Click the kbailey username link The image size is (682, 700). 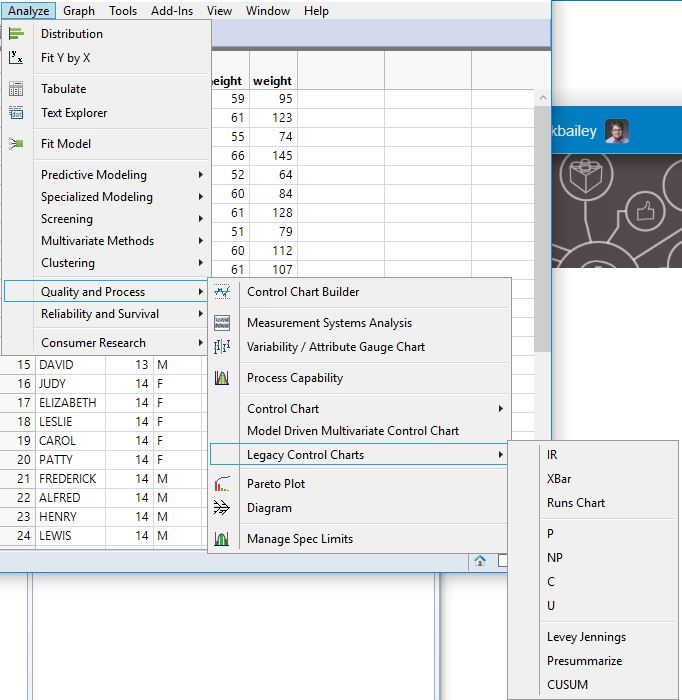click(x=574, y=131)
